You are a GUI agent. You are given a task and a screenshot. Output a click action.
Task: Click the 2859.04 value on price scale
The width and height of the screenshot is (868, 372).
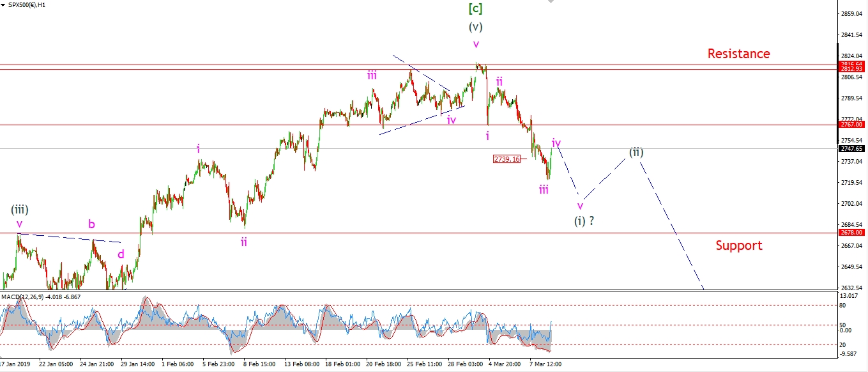pyautogui.click(x=852, y=14)
